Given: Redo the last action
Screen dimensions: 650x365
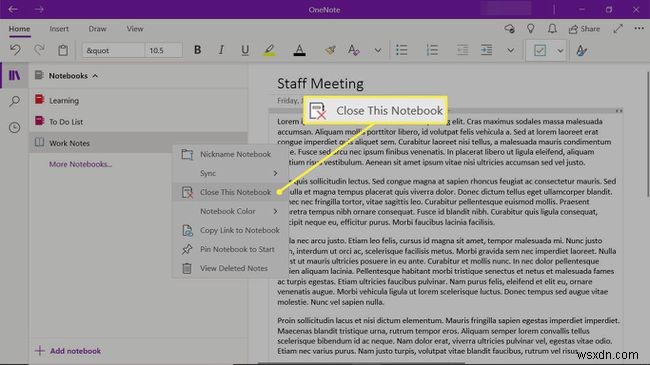Looking at the screenshot, I should (39, 50).
